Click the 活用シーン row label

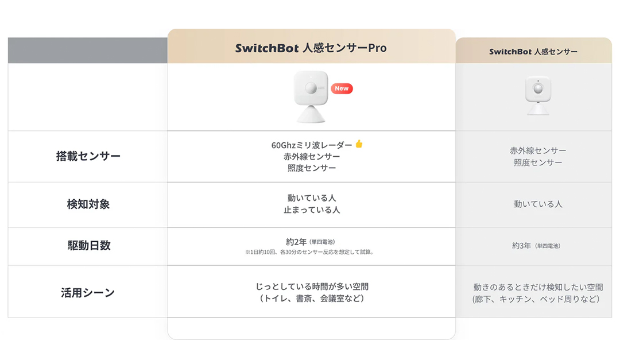tap(88, 292)
